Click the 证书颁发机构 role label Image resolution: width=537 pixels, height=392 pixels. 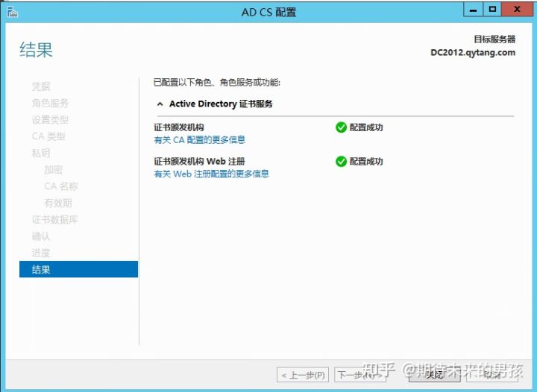pos(179,127)
